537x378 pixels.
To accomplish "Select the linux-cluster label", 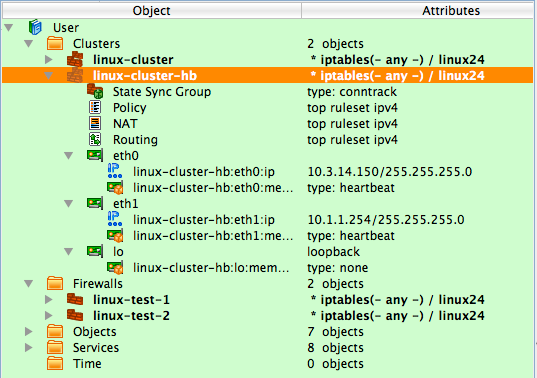I will [x=133, y=60].
